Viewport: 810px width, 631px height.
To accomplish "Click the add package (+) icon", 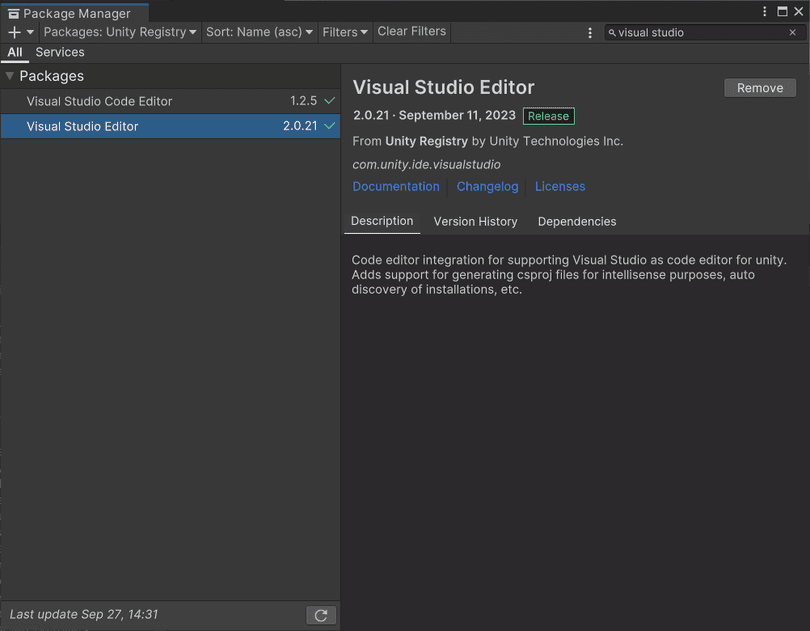I will 14,31.
